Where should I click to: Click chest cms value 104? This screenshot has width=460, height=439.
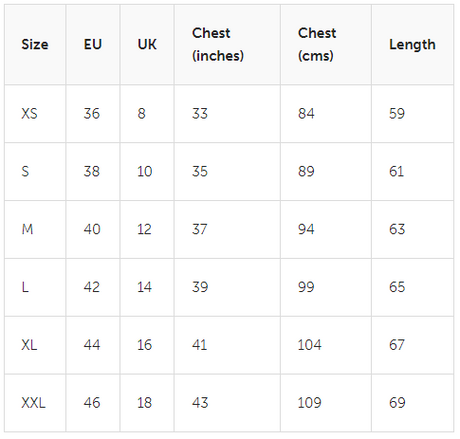[x=310, y=345]
